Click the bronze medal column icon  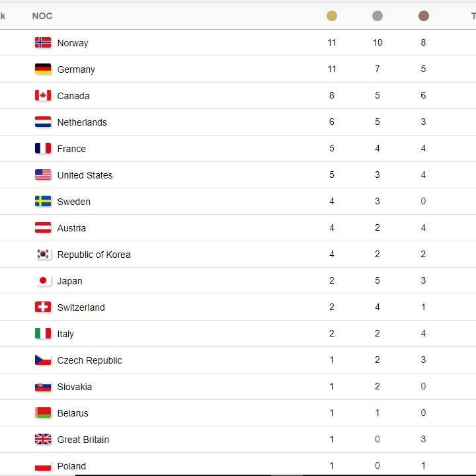point(424,16)
